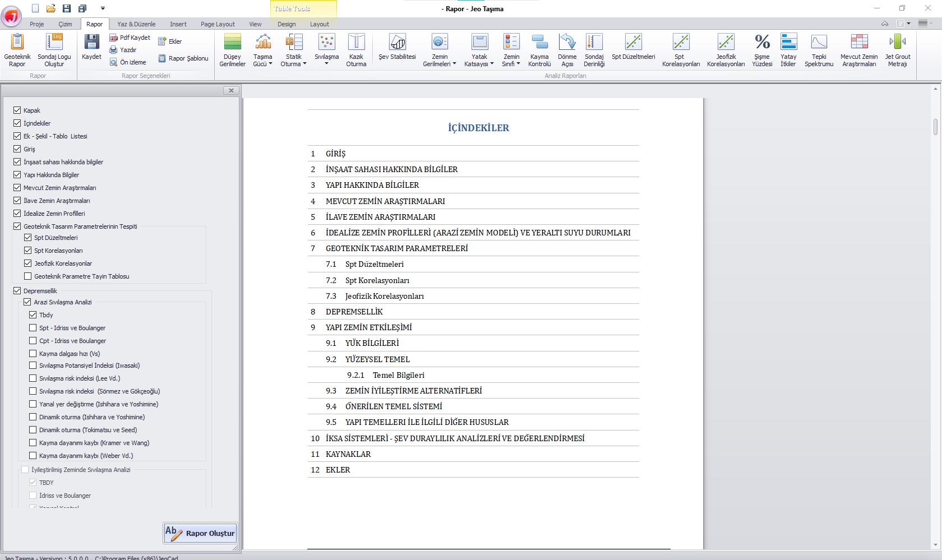
Task: Click scroll down arrow of document
Action: tap(935, 545)
